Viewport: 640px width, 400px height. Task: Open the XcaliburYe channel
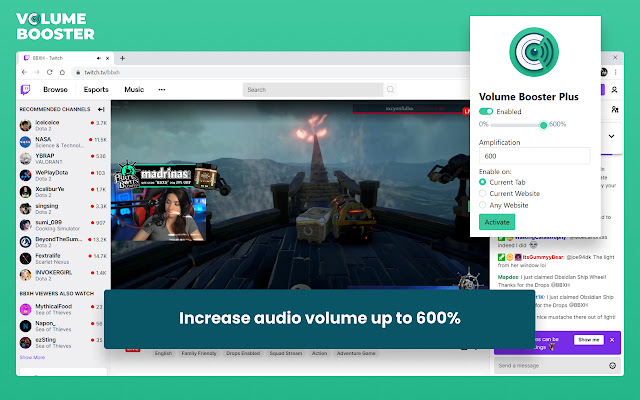[63, 192]
